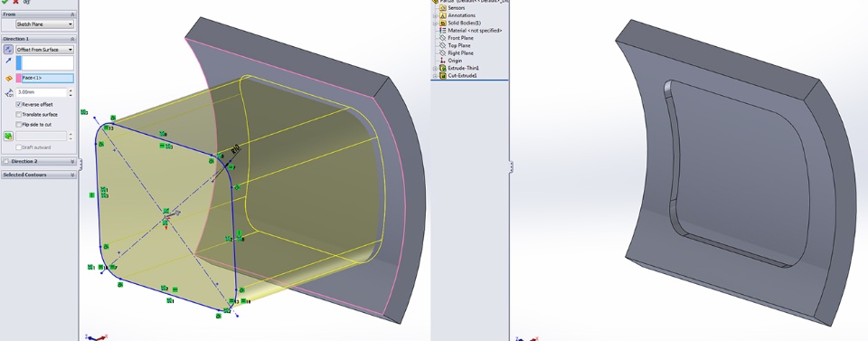
Task: Expand the Extrude-Thin1 tree node
Action: click(435, 68)
